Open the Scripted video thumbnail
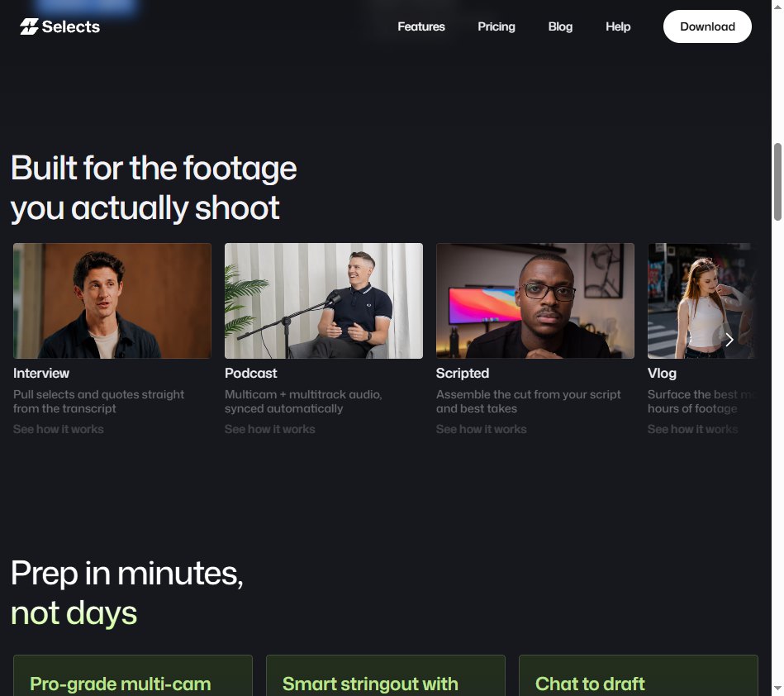 pos(535,301)
